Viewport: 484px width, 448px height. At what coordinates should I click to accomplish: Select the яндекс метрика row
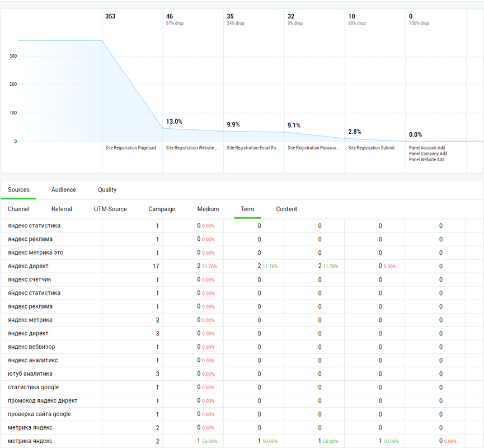coord(242,320)
